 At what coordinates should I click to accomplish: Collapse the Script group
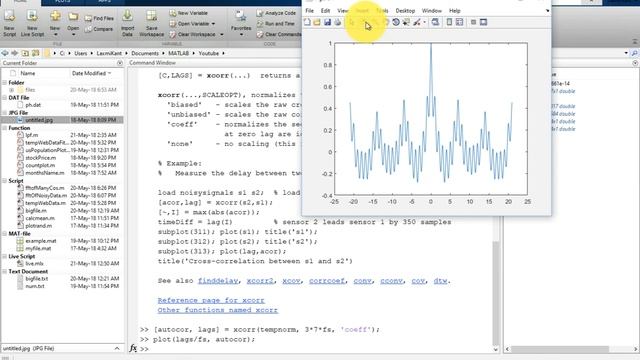tap(4, 180)
